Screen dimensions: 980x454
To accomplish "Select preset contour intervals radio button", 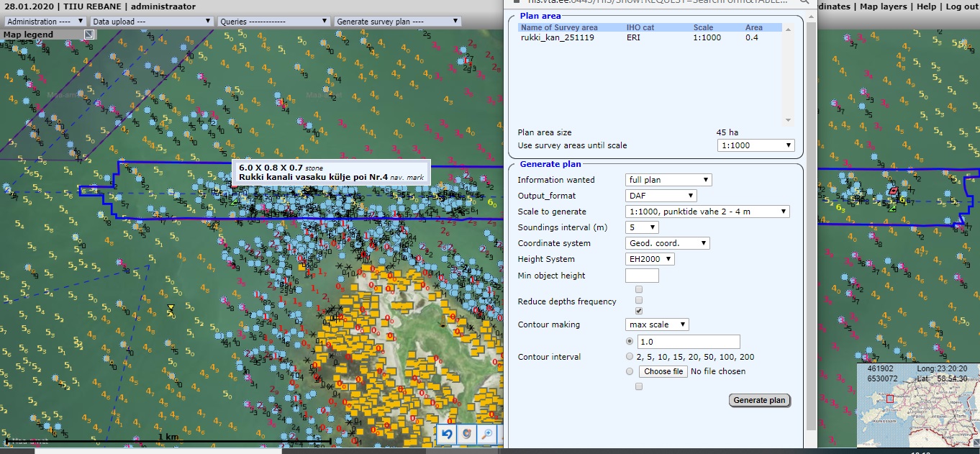I will (x=630, y=357).
